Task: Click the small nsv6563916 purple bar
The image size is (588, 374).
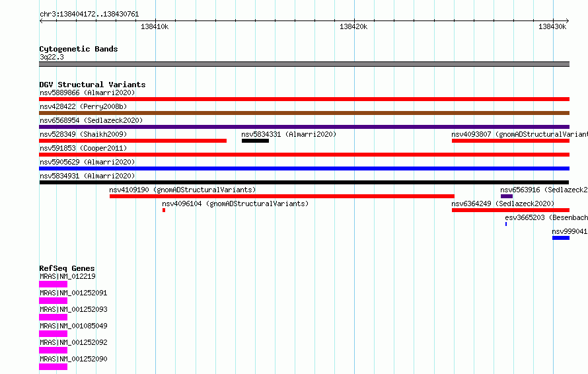Action: click(x=507, y=196)
